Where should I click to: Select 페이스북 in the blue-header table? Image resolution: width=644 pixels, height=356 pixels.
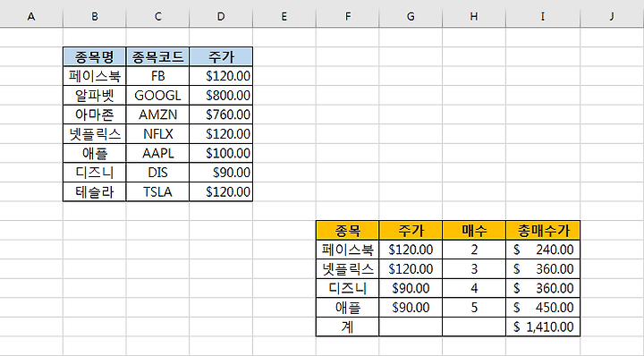click(95, 76)
